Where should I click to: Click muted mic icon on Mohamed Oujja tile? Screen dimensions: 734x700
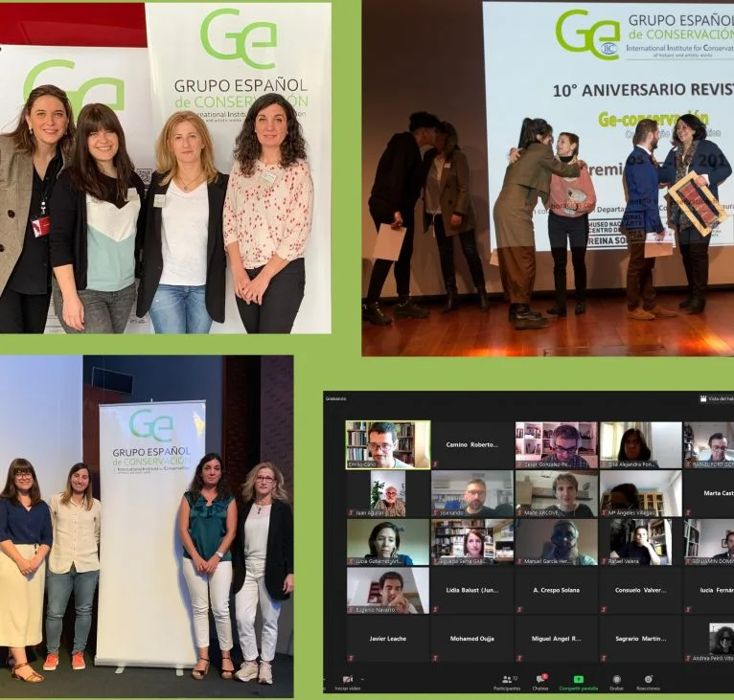point(435,658)
